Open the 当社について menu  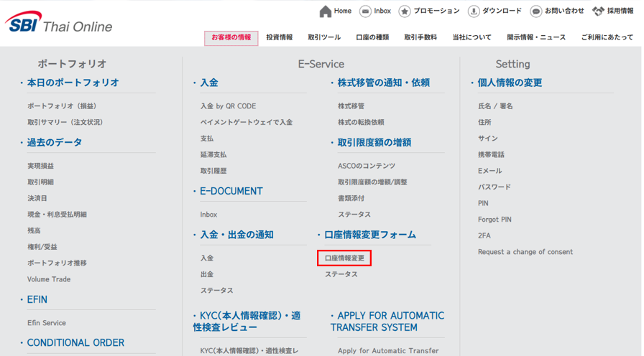pyautogui.click(x=471, y=37)
